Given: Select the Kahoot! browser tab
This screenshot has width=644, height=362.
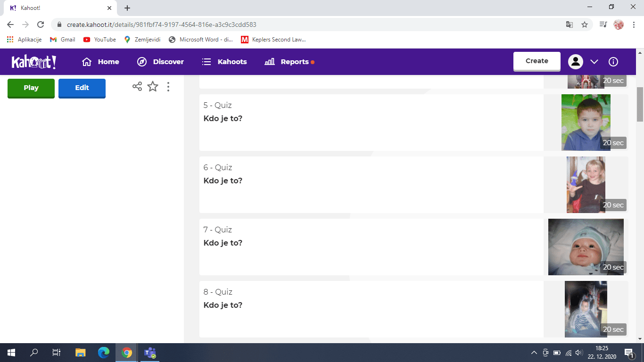Looking at the screenshot, I should (x=60, y=8).
